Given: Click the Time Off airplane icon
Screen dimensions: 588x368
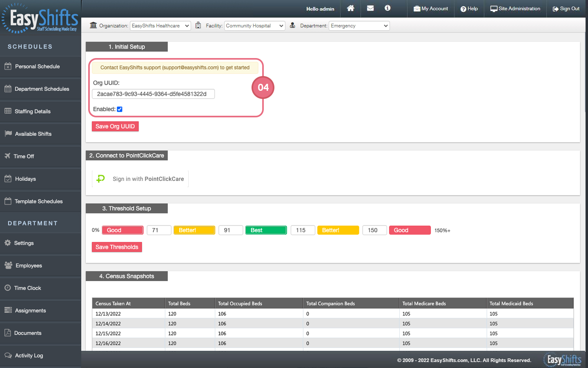Looking at the screenshot, I should point(7,156).
